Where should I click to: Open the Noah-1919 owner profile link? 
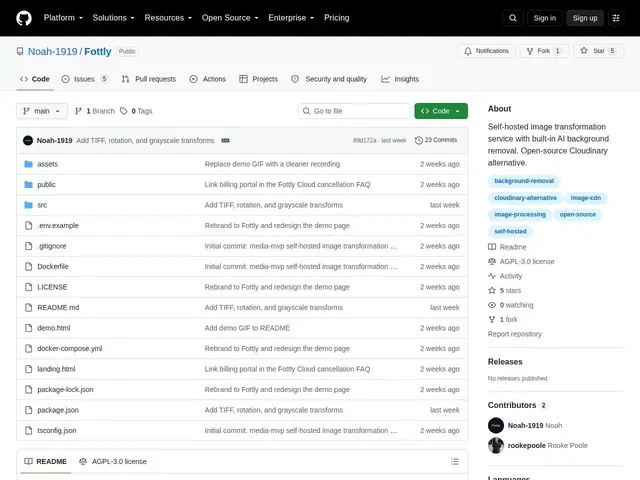[52, 51]
